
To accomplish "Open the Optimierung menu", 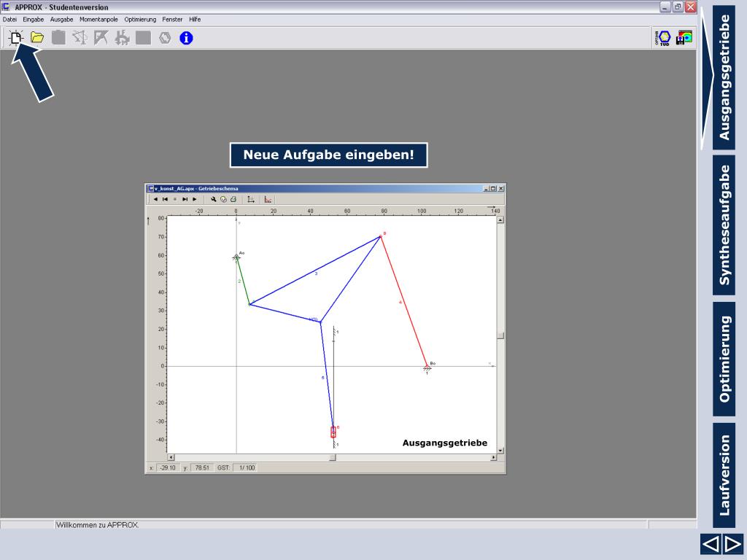I will click(x=140, y=20).
